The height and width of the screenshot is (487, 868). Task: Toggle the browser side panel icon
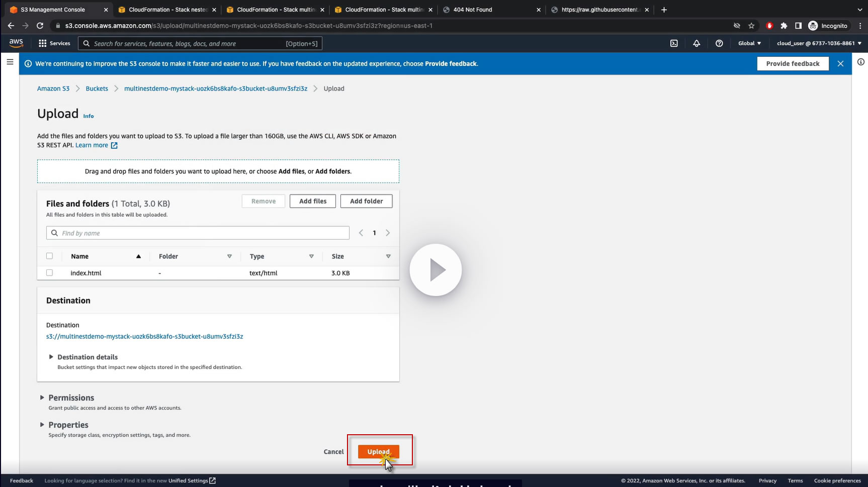coord(798,26)
